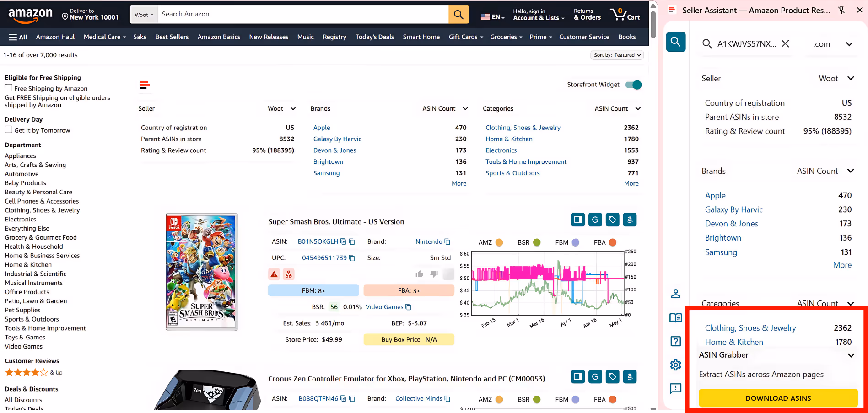Open the guide book icon in sidebar
868x413 pixels.
tap(676, 318)
